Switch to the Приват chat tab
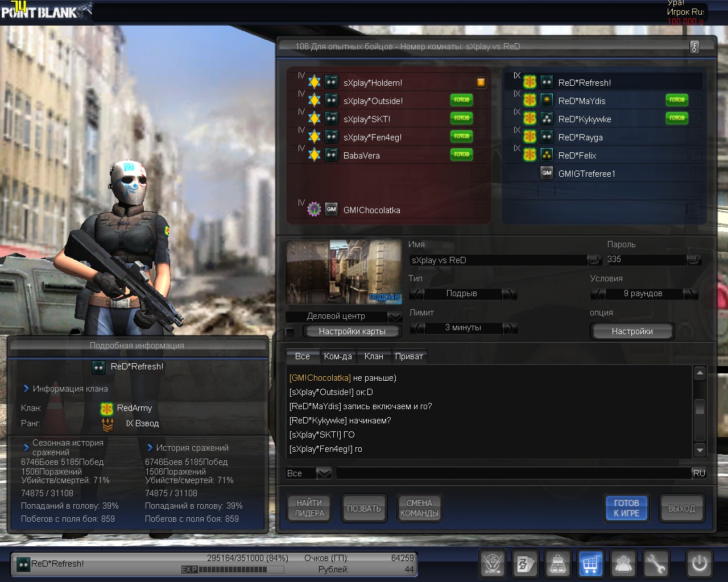The image size is (728, 582). click(409, 356)
